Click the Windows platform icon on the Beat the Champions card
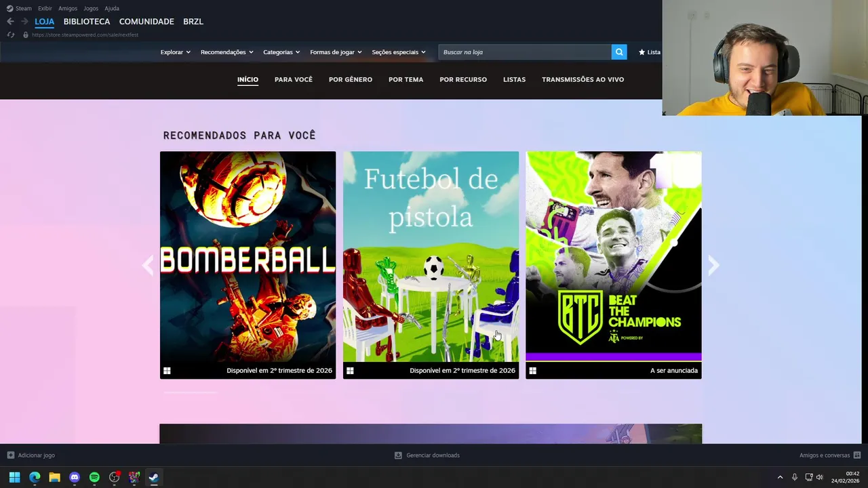The width and height of the screenshot is (868, 488). 533,371
